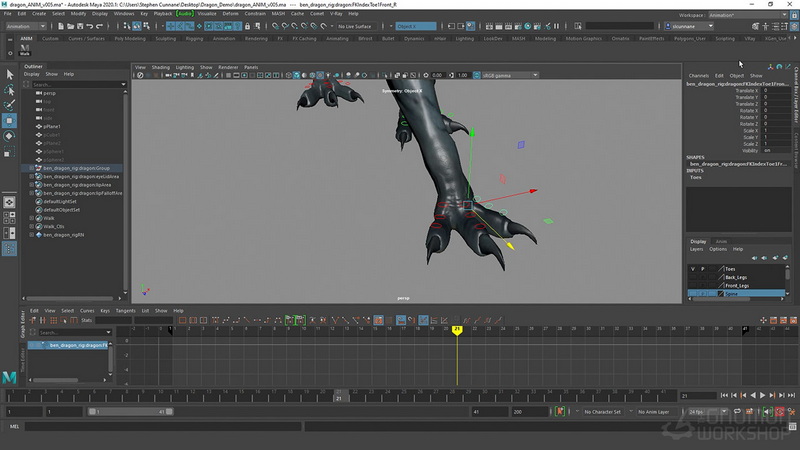The image size is (800, 450).
Task: Open the Deform menu
Action: (231, 14)
